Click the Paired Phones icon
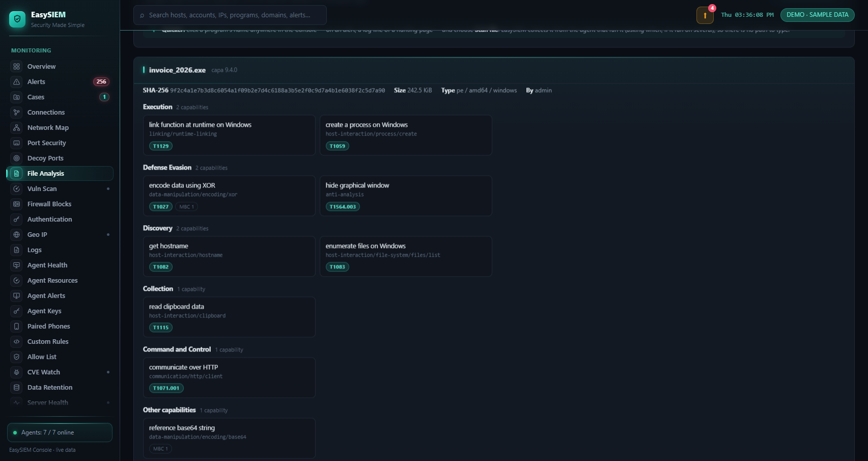Image resolution: width=868 pixels, height=461 pixels. pyautogui.click(x=17, y=327)
